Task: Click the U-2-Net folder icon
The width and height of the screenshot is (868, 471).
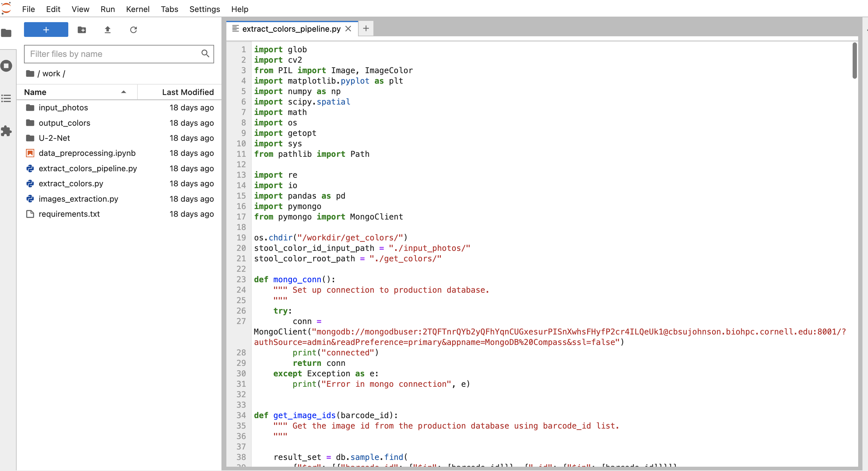Action: 30,138
